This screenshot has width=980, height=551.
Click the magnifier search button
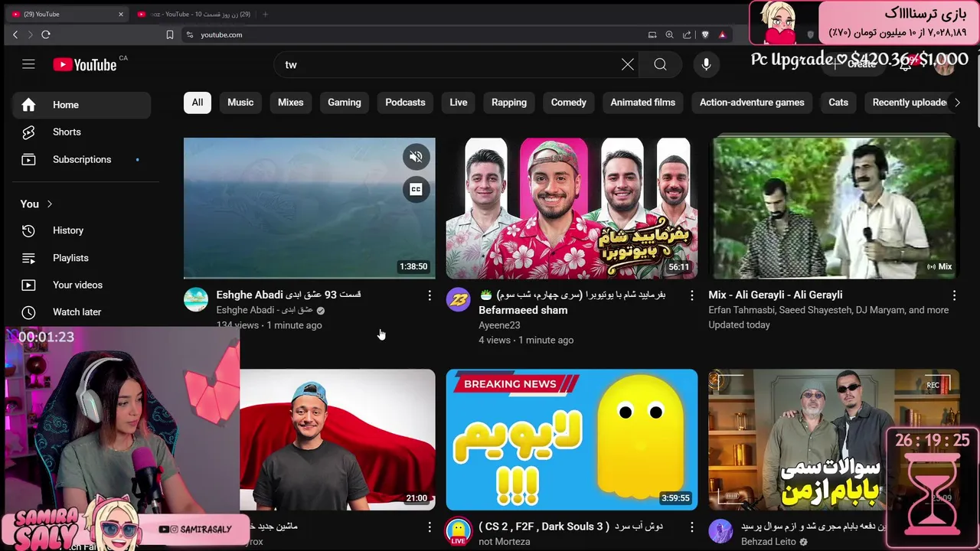[660, 65]
